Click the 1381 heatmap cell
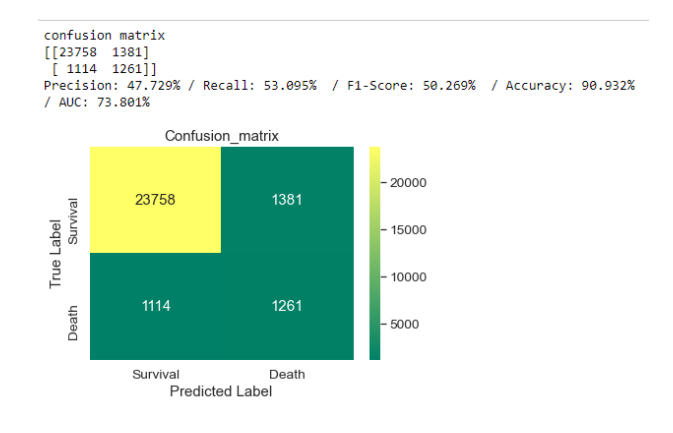This screenshot has height=433, width=673. pos(287,200)
